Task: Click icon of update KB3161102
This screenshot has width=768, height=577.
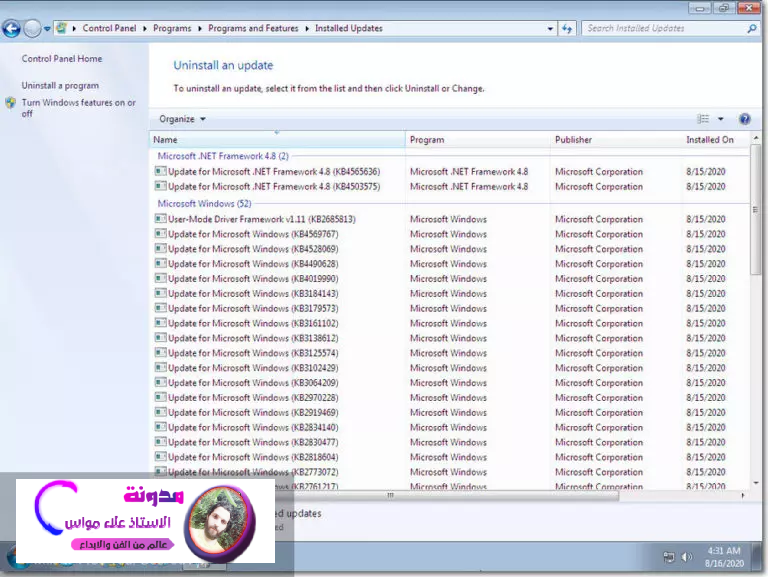Action: click(x=160, y=323)
